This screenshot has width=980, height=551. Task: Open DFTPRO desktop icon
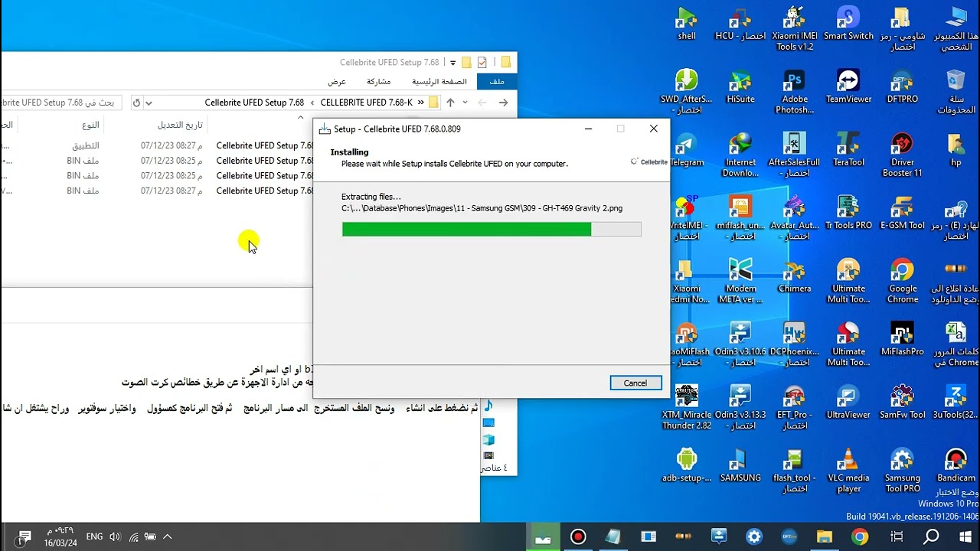tap(903, 86)
